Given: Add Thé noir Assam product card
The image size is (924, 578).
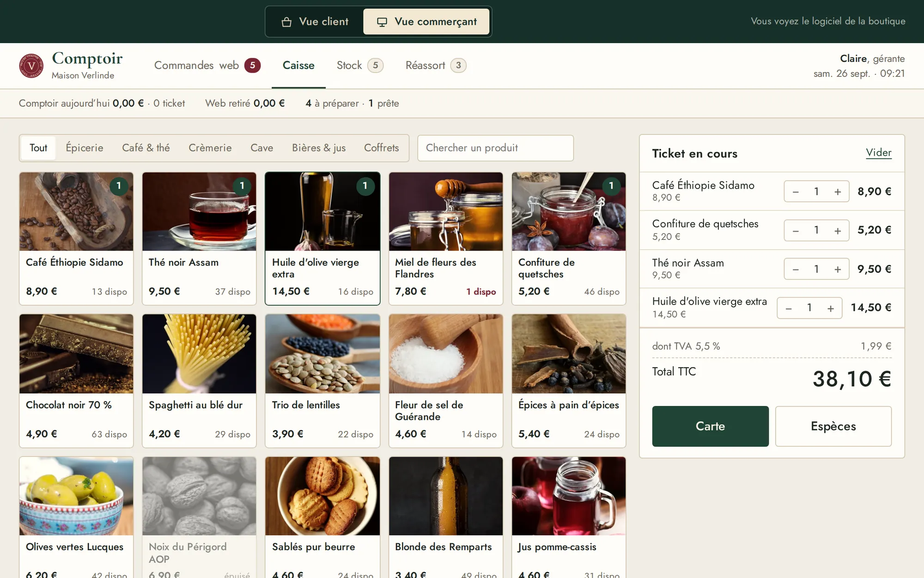Looking at the screenshot, I should pos(199,239).
